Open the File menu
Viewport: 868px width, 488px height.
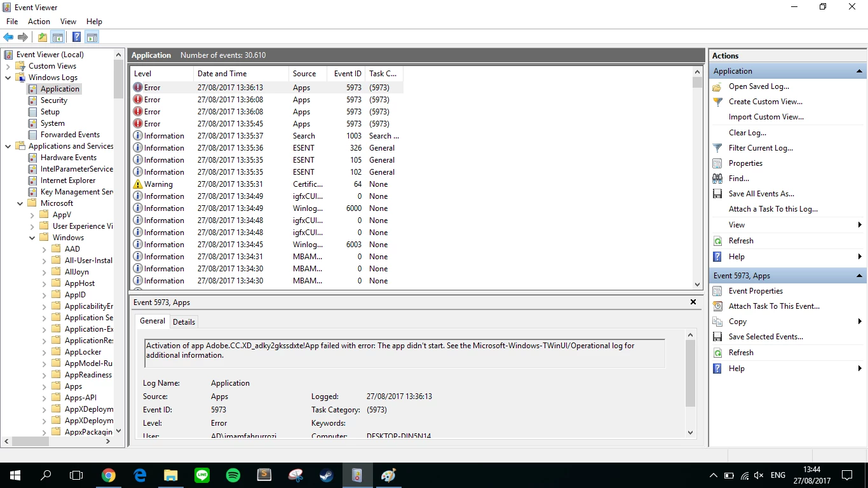(12, 22)
